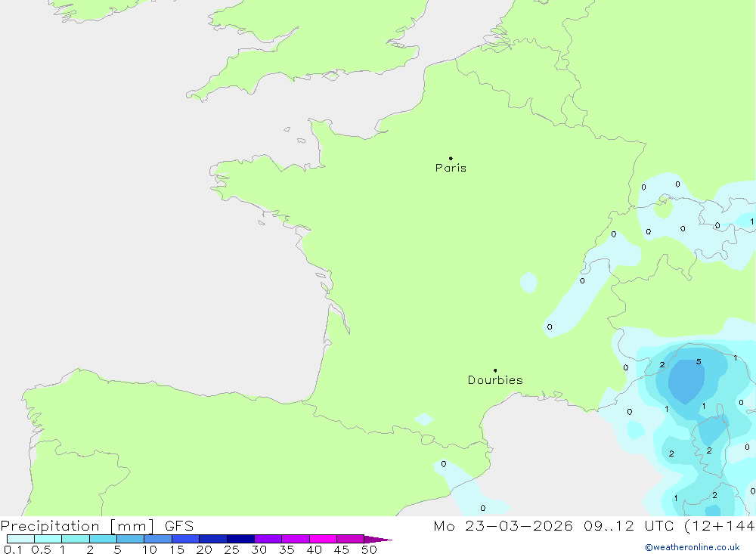This screenshot has height=554, width=756.
Task: Pick the 30–35 mm purple legend swatch
Action: tap(268, 539)
